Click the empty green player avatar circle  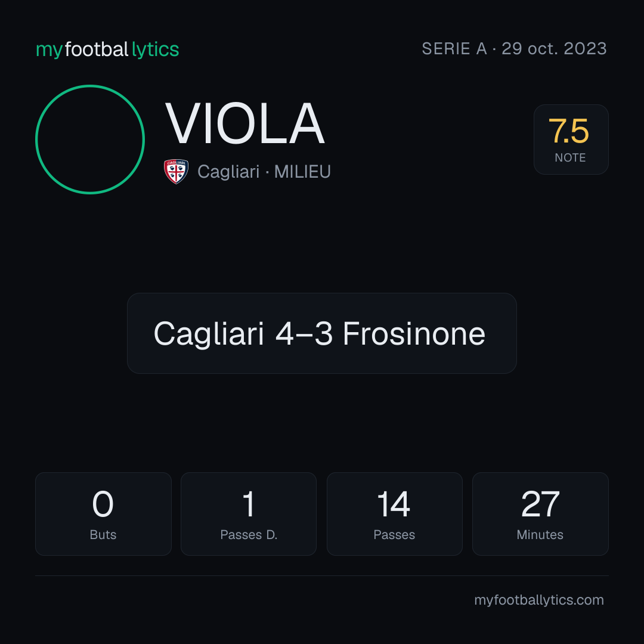pyautogui.click(x=90, y=140)
